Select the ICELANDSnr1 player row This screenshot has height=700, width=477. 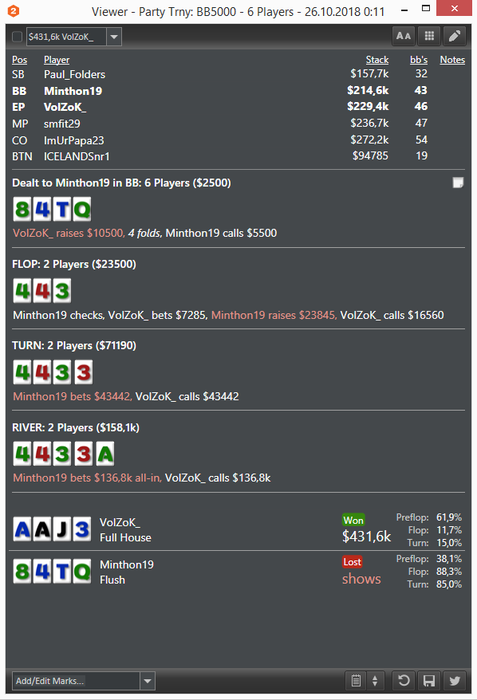coord(238,156)
